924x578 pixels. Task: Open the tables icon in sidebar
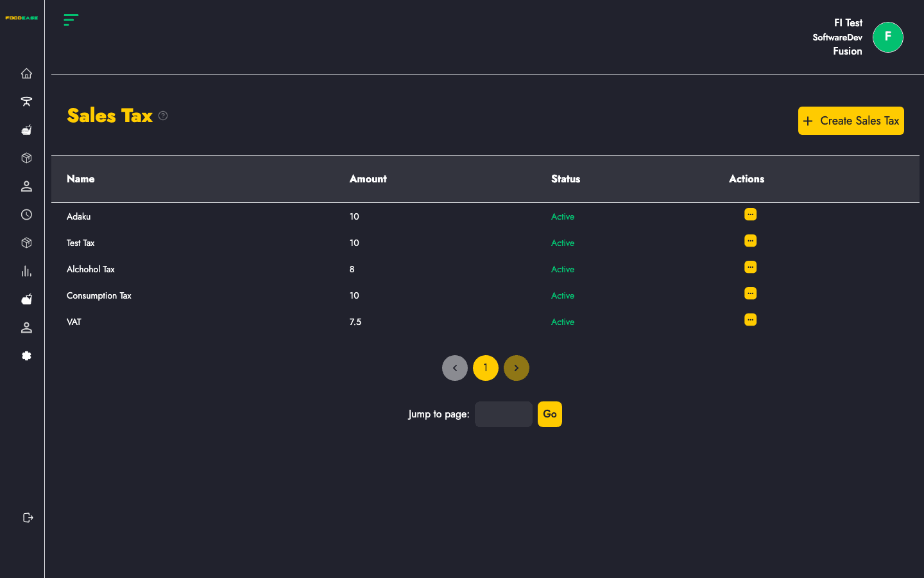(x=26, y=101)
